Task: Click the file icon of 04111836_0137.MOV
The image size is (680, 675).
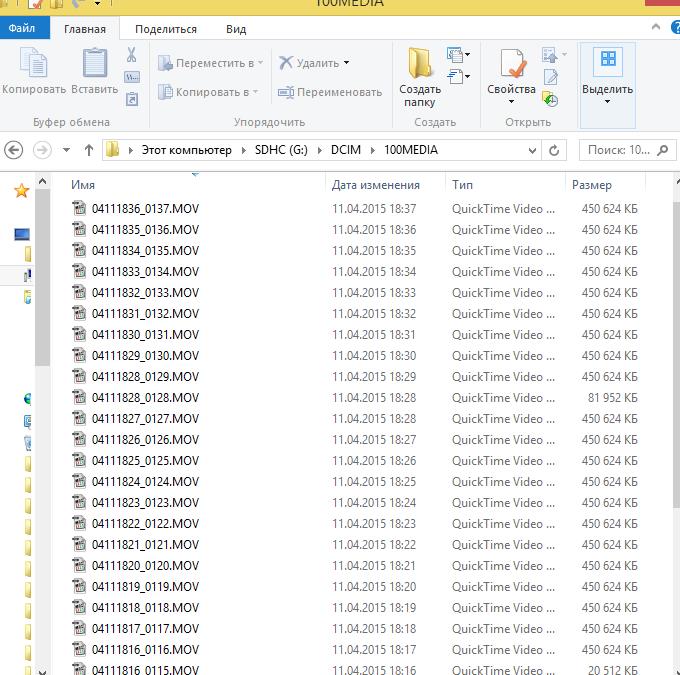Action: pos(80,209)
